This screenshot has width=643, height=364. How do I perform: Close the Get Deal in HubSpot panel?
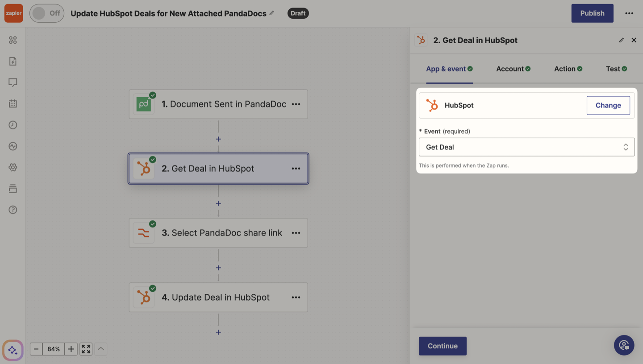pos(634,40)
